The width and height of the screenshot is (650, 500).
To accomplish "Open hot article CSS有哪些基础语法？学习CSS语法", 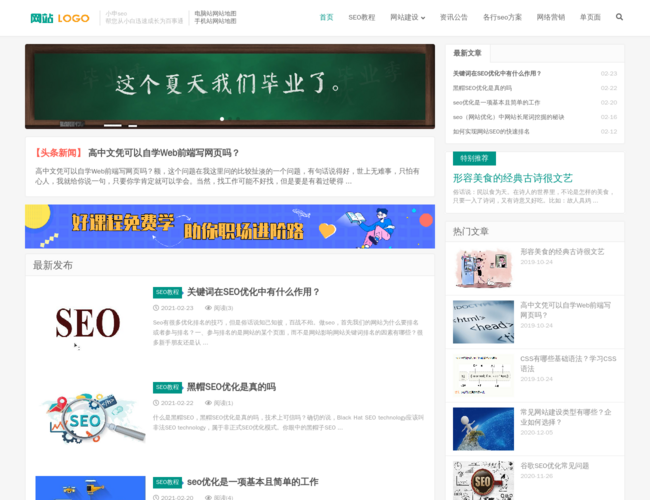I will click(x=568, y=364).
